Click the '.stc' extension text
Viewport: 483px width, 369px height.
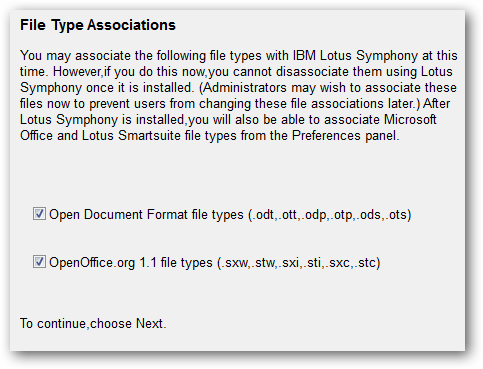(x=365, y=263)
